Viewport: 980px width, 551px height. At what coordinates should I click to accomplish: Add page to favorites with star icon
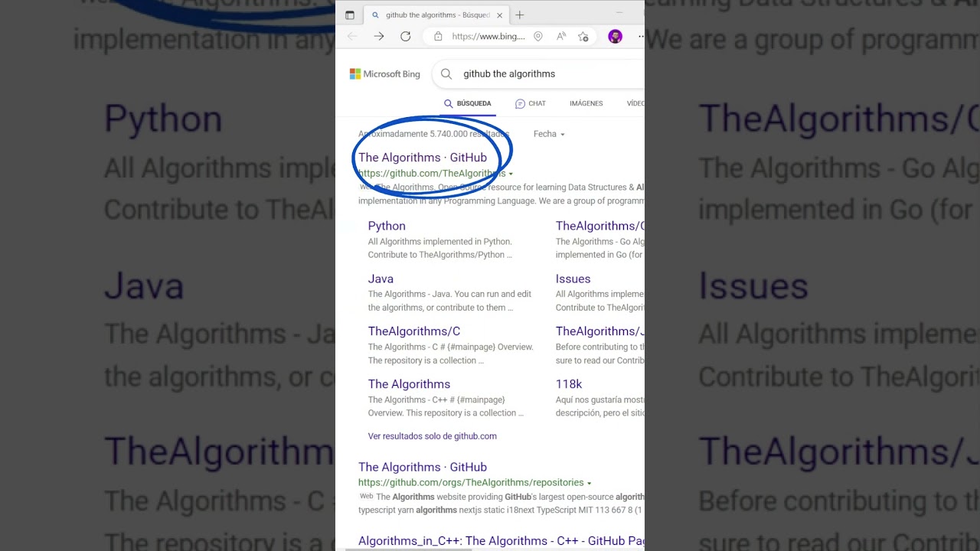click(x=583, y=36)
